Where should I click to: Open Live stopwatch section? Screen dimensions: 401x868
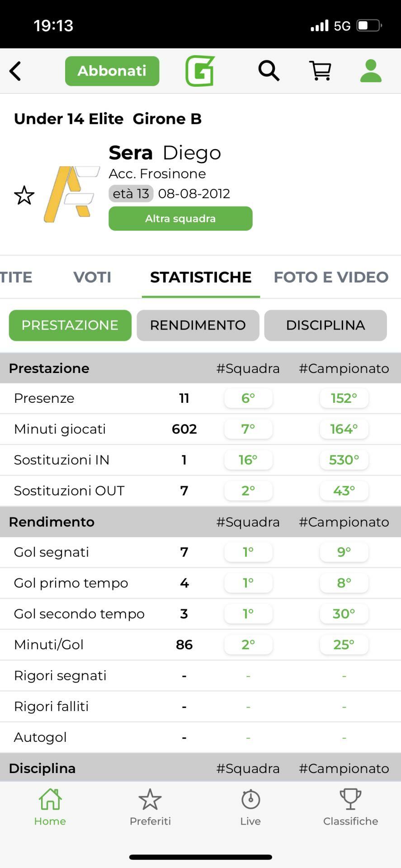[x=250, y=807]
